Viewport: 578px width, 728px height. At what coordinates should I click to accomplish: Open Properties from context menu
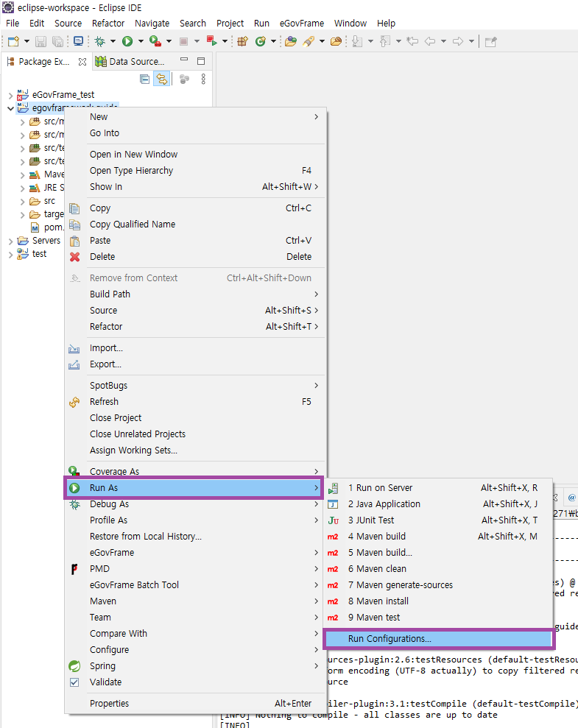[x=195, y=704]
